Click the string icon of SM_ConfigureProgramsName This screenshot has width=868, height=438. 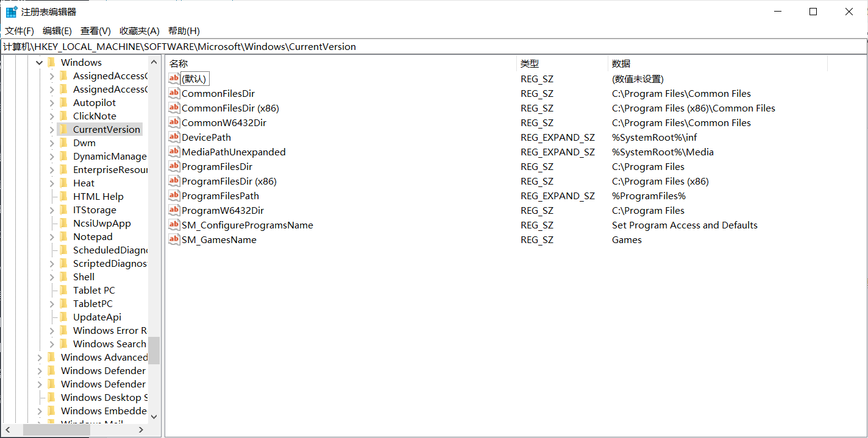pyautogui.click(x=174, y=225)
